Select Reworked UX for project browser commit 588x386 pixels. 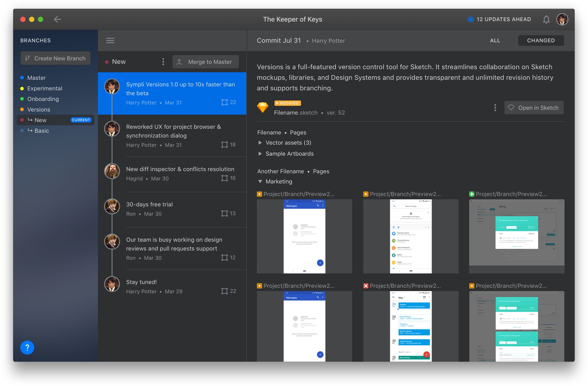pos(172,136)
